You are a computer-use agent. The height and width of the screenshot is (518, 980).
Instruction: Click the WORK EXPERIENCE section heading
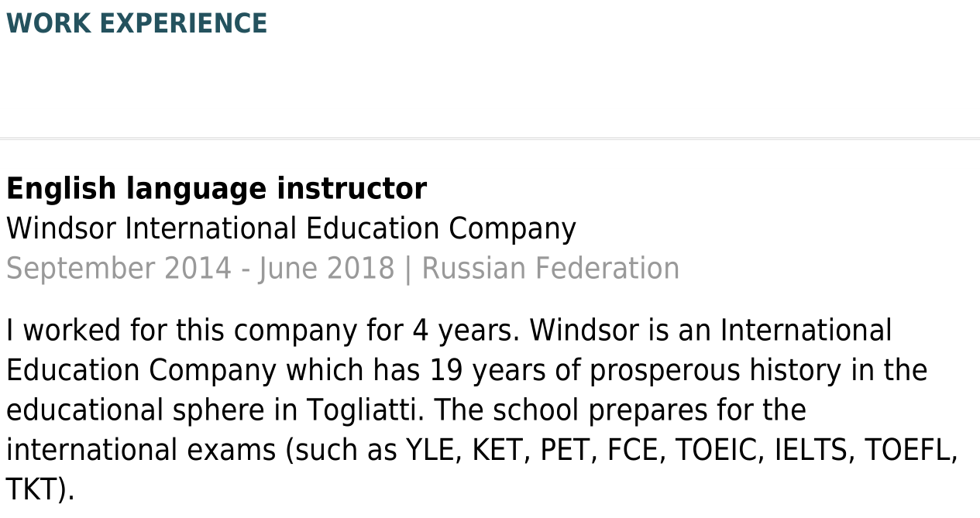136,24
